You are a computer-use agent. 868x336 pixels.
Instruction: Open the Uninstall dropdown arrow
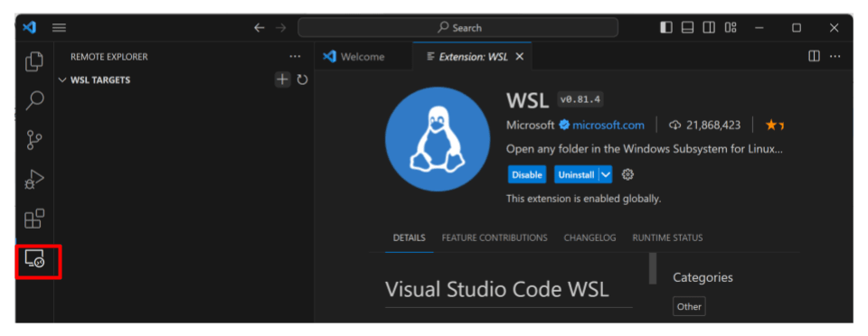click(606, 174)
